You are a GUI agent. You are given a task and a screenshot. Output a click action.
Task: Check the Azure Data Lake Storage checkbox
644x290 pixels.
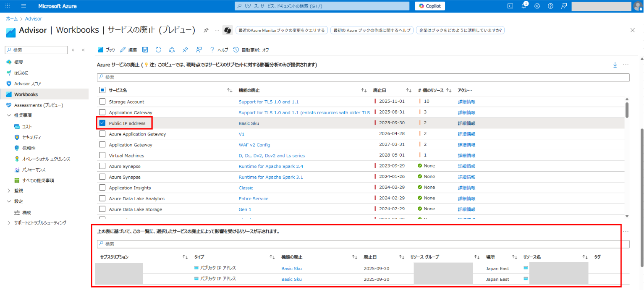(x=102, y=209)
